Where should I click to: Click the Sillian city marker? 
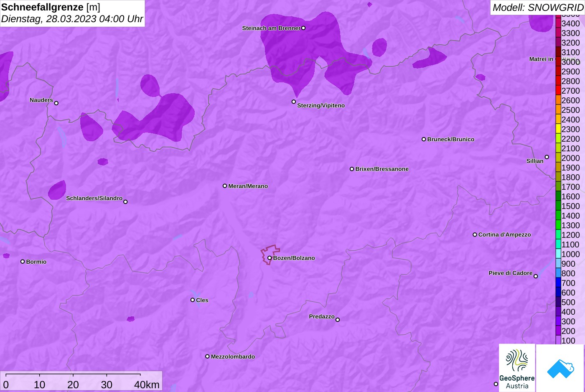click(547, 157)
